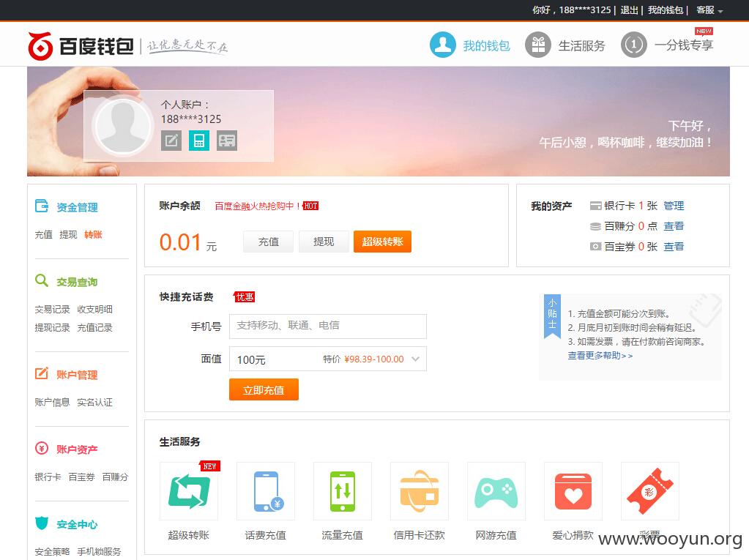Click the 账户管理 heading text
Image resolution: width=749 pixels, height=560 pixels.
click(x=78, y=375)
